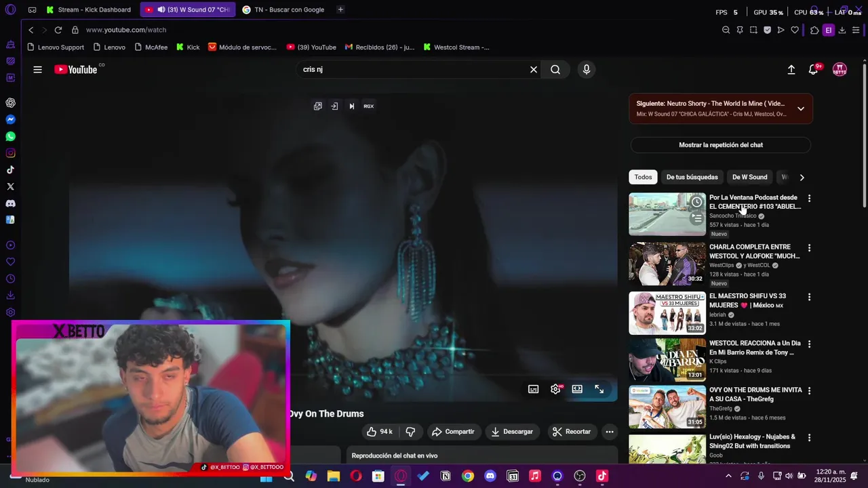Dislike the video
The image size is (868, 488).
410,432
